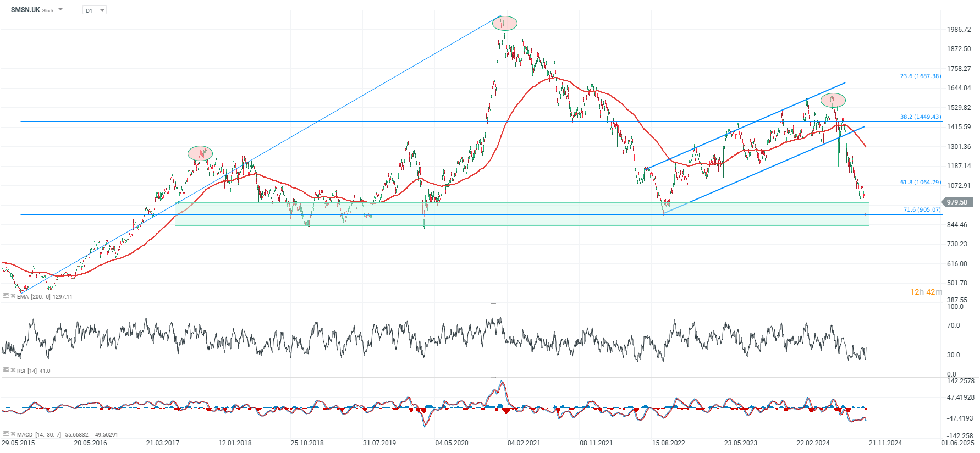Click the 23.6 (1687.38) Fibonacci level label
980x453 pixels.
(x=921, y=76)
